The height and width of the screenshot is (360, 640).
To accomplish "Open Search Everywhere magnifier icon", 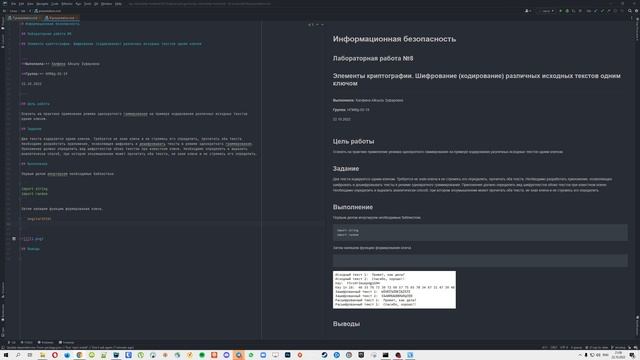I will pos(629,11).
